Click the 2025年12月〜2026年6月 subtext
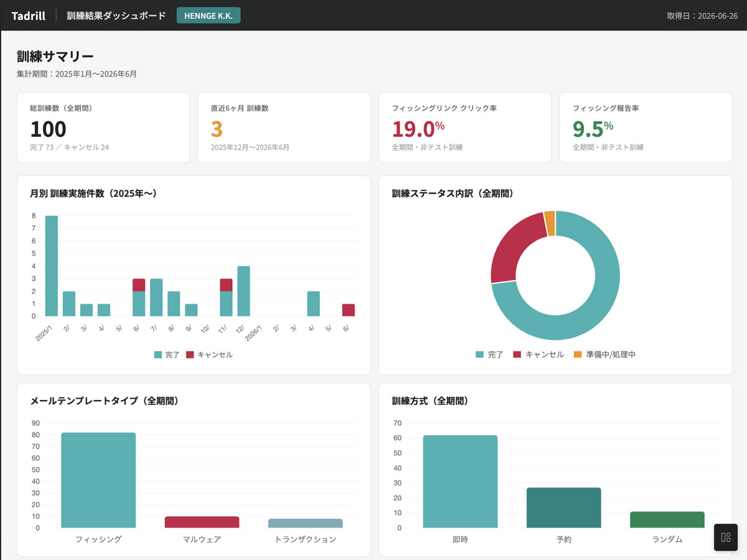The width and height of the screenshot is (747, 560). (x=250, y=147)
